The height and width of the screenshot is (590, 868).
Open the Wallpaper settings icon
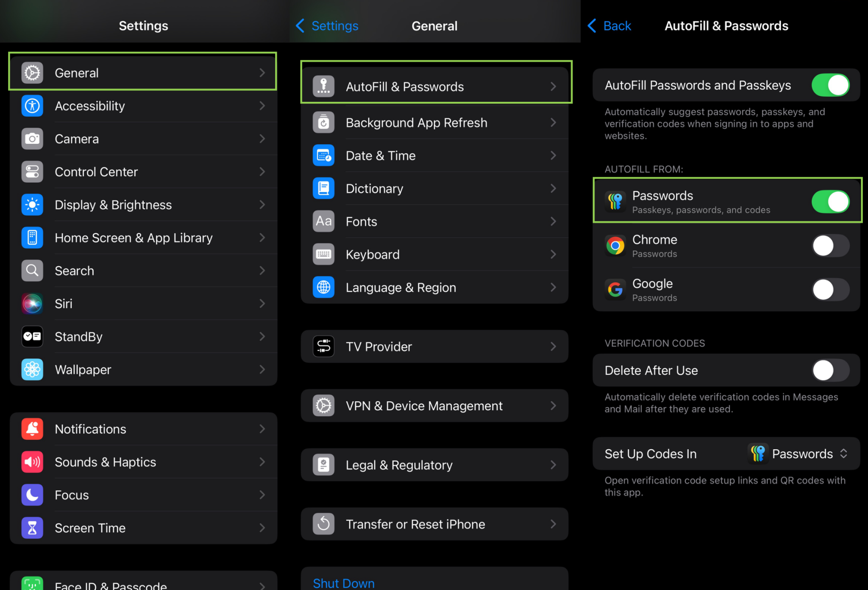click(x=32, y=369)
